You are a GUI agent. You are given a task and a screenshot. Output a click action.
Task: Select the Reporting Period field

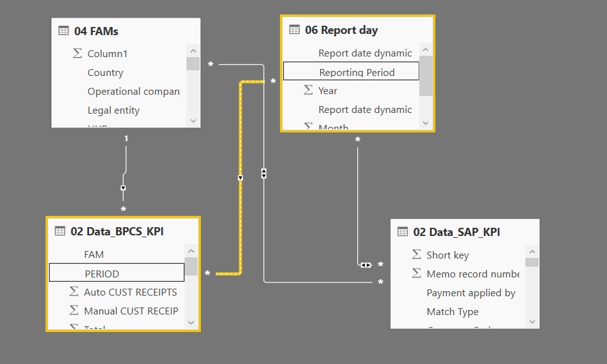[351, 72]
